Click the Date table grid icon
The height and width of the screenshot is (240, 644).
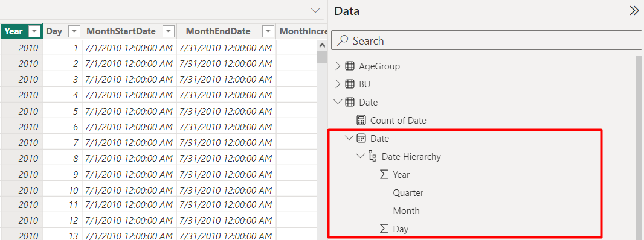click(350, 102)
